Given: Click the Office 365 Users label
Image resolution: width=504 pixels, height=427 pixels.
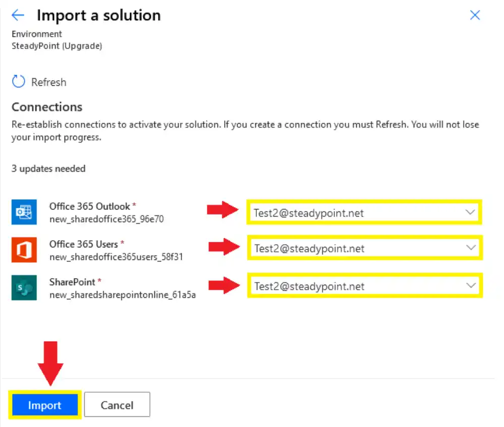Looking at the screenshot, I should (x=84, y=244).
